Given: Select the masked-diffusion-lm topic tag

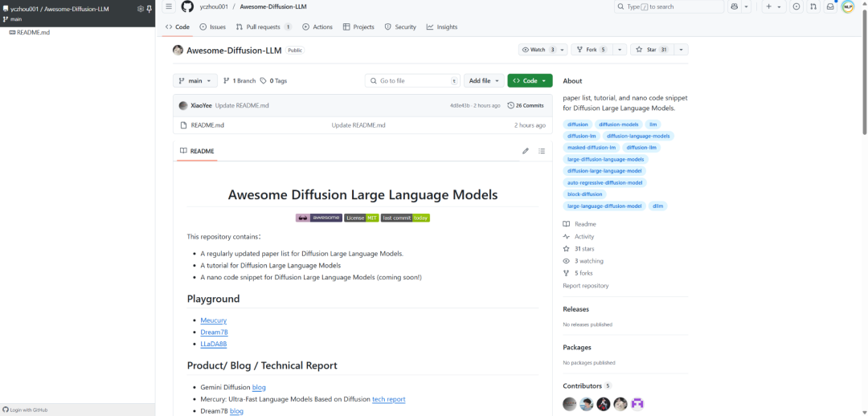Looking at the screenshot, I should (x=592, y=148).
